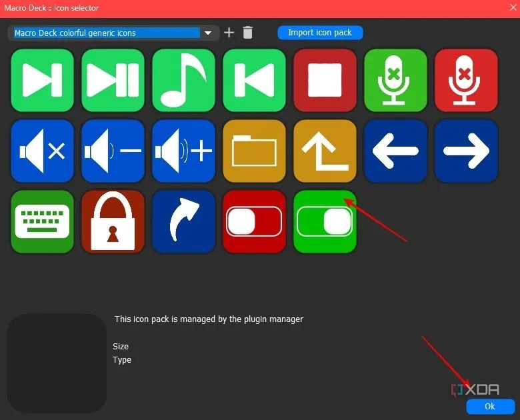Choose the folder-up arrow icon
The image size is (520, 420).
pyautogui.click(x=325, y=151)
